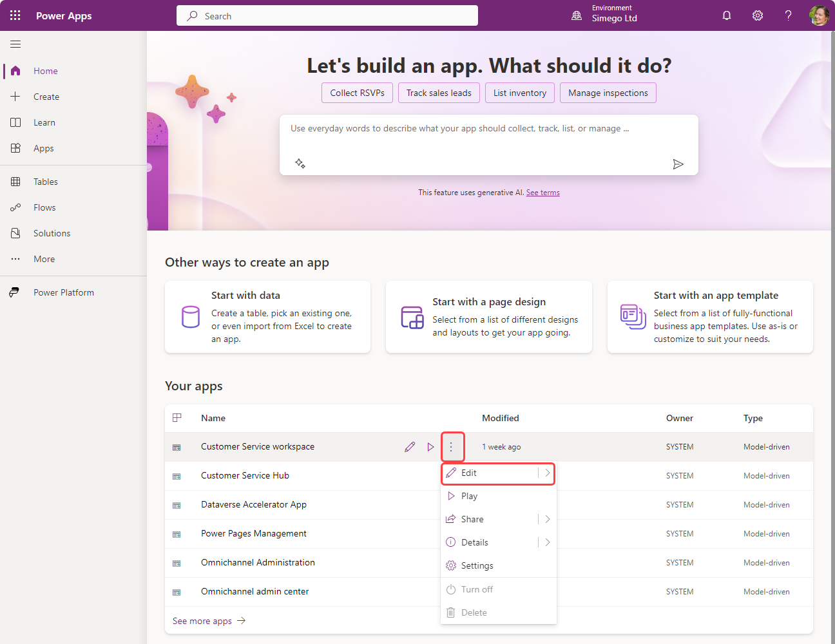Expand the Share submenu chevron
The image size is (835, 644).
(548, 519)
